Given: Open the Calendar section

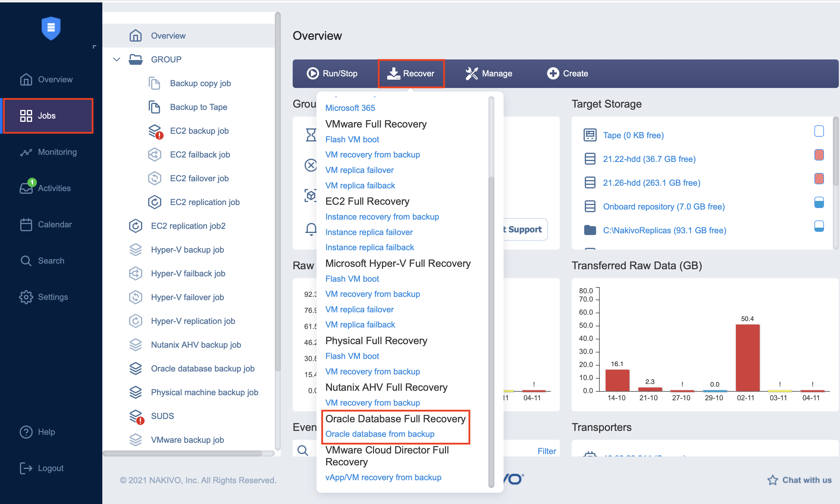Looking at the screenshot, I should 46,224.
